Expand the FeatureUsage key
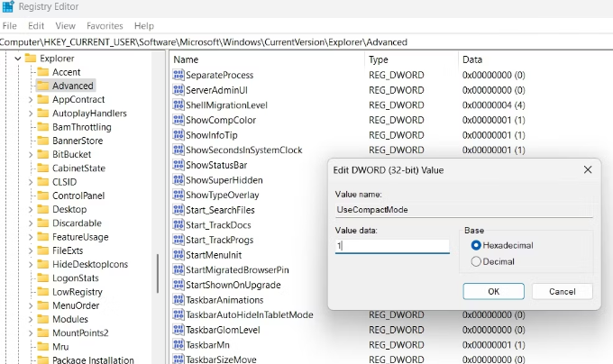The width and height of the screenshot is (613, 364). pos(31,237)
